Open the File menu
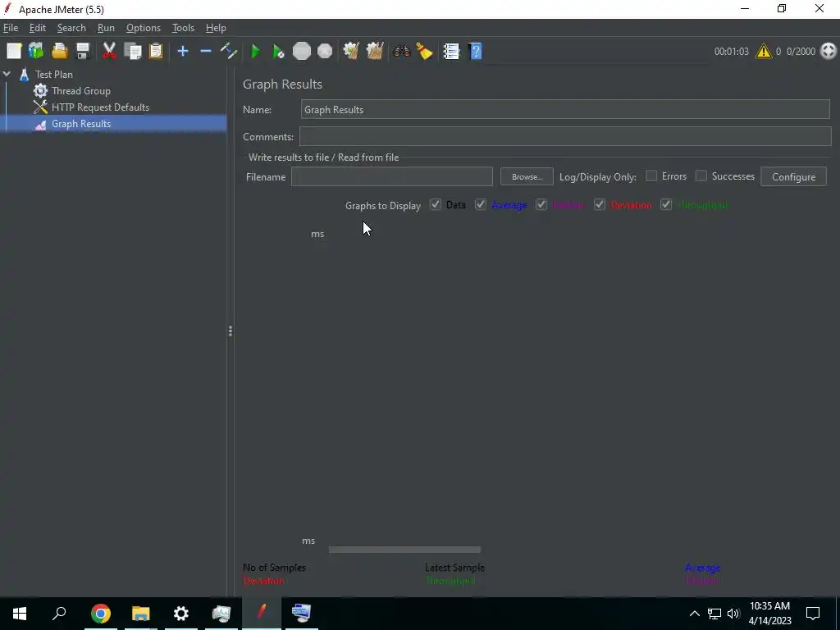 click(x=10, y=28)
